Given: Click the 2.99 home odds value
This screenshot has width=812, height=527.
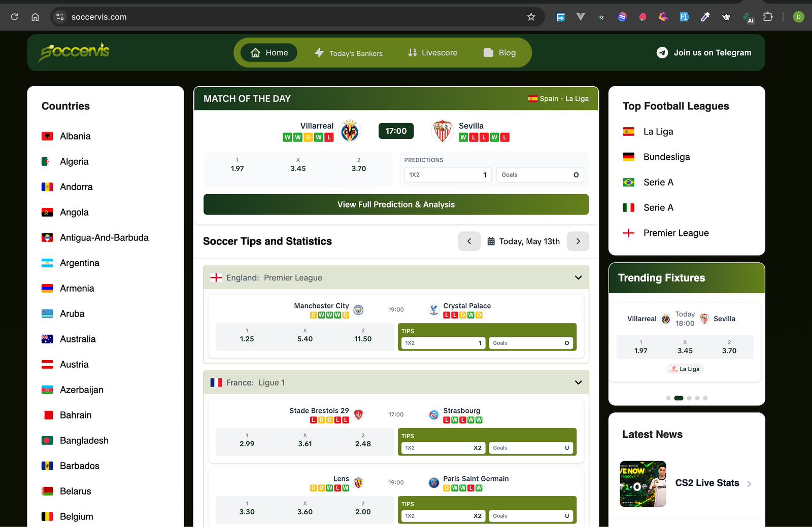Looking at the screenshot, I should point(247,444).
